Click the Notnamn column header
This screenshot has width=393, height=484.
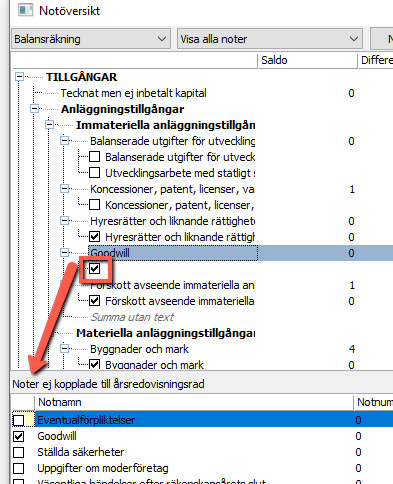pos(194,402)
